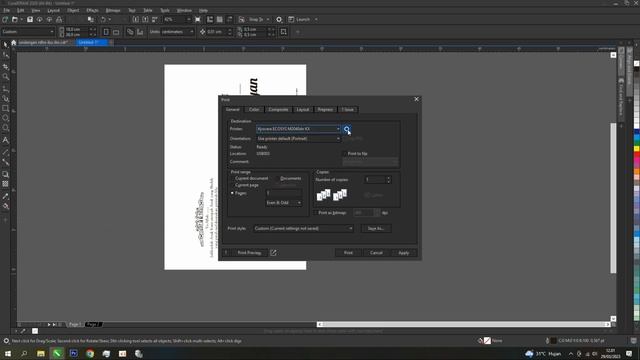Select the Shape tool in toolbox
Image resolution: width=640 pixels, height=360 pixels.
[5, 55]
